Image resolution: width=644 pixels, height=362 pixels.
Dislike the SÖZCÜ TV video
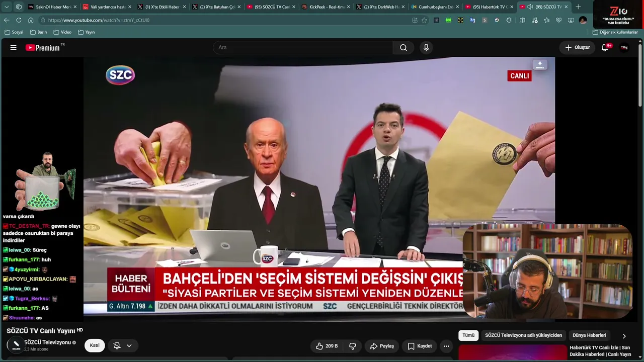coord(353,346)
